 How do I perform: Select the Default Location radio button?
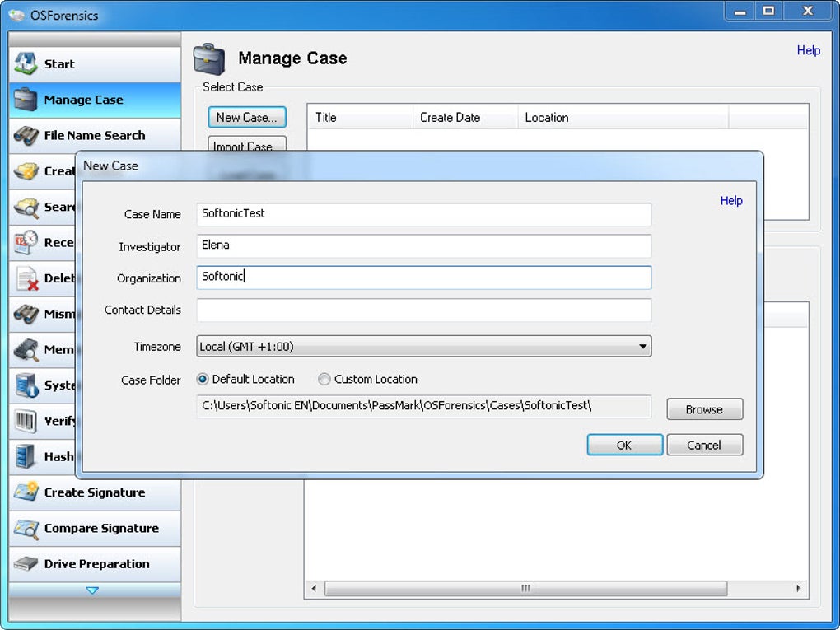pos(203,380)
